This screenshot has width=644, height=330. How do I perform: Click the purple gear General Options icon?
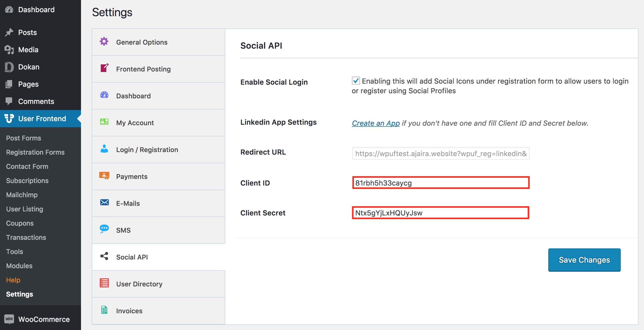click(104, 42)
